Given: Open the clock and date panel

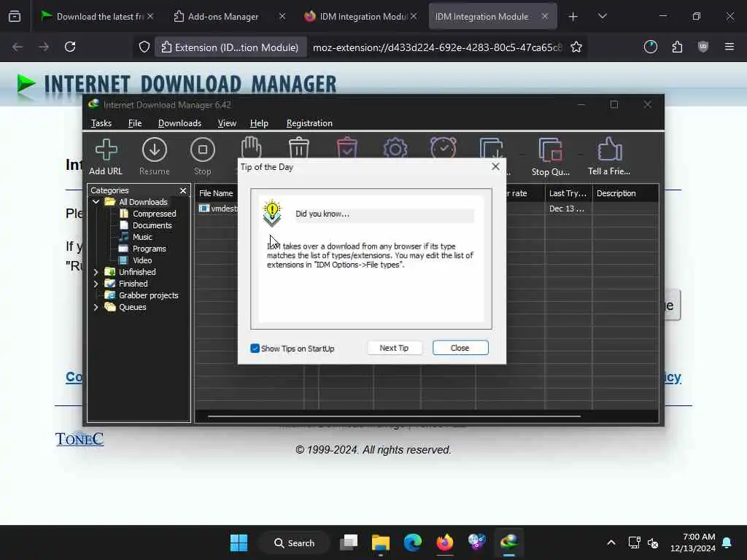Looking at the screenshot, I should click(693, 542).
